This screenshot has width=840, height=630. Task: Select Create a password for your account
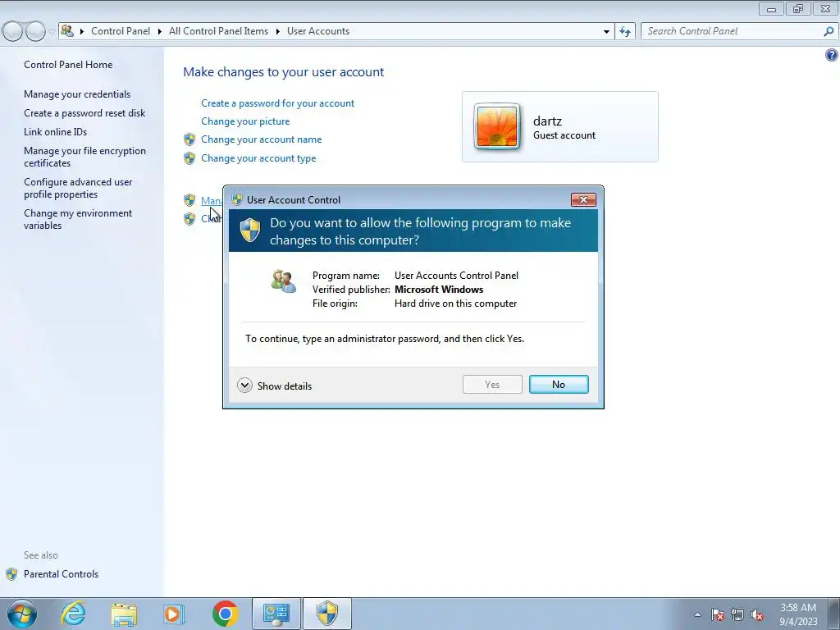coord(277,103)
